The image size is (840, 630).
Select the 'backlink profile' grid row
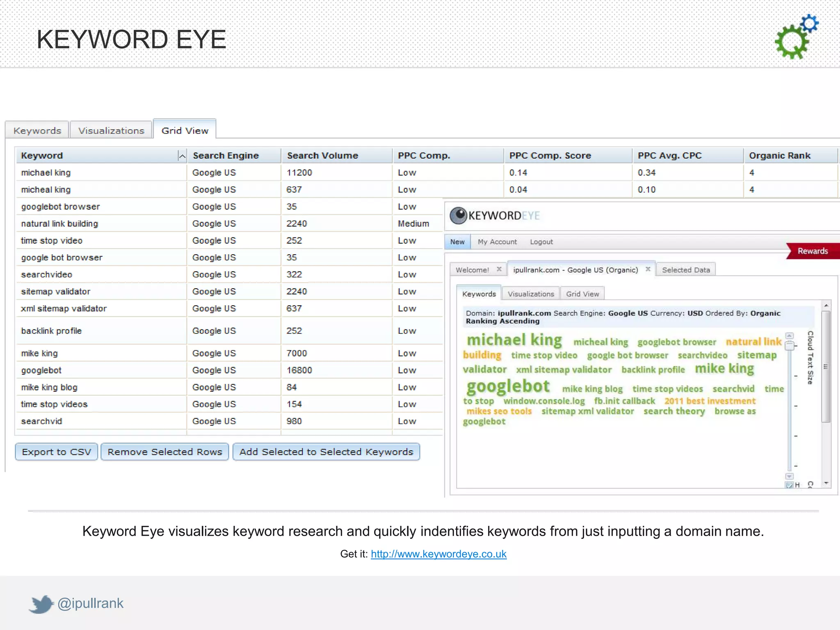coord(229,331)
